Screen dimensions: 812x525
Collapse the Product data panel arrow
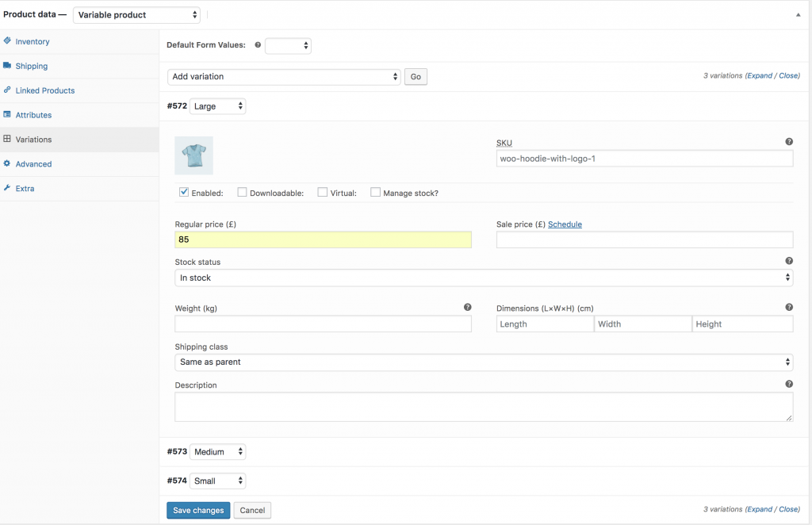[x=798, y=14]
